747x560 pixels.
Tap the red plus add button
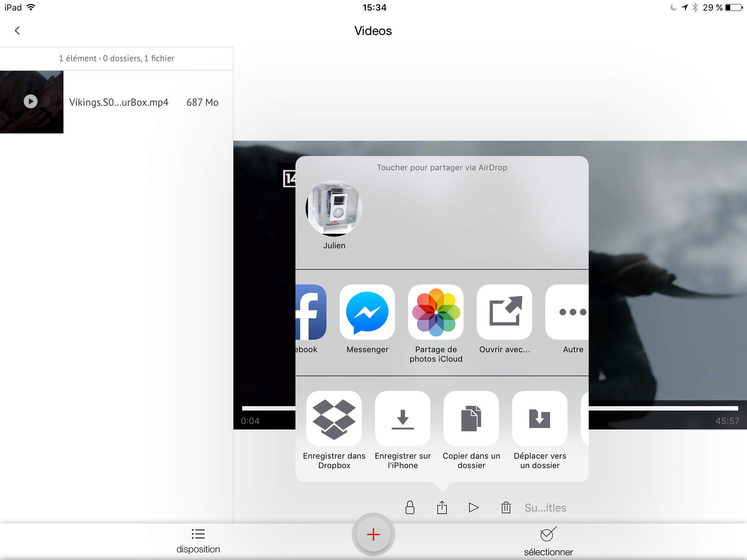[x=373, y=534]
